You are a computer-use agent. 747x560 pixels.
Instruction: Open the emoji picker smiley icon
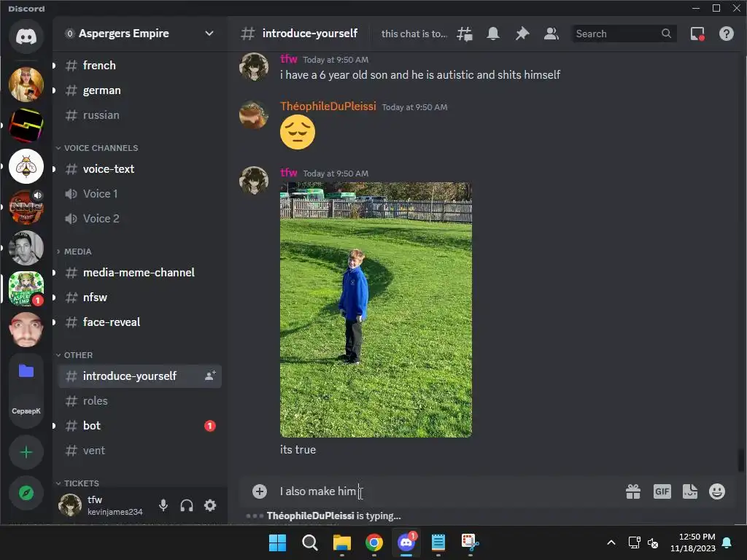[717, 491]
